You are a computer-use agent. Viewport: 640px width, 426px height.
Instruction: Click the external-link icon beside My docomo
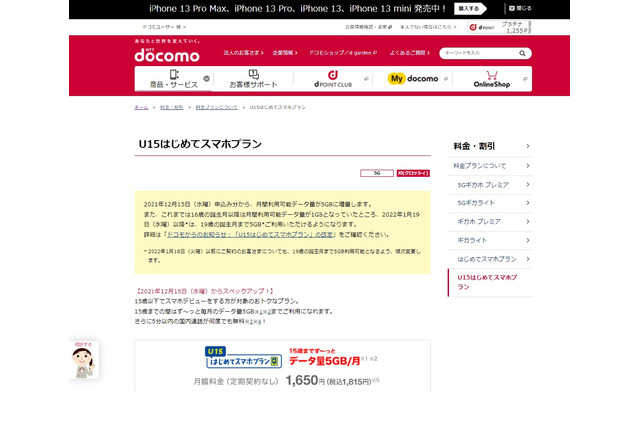(x=446, y=79)
